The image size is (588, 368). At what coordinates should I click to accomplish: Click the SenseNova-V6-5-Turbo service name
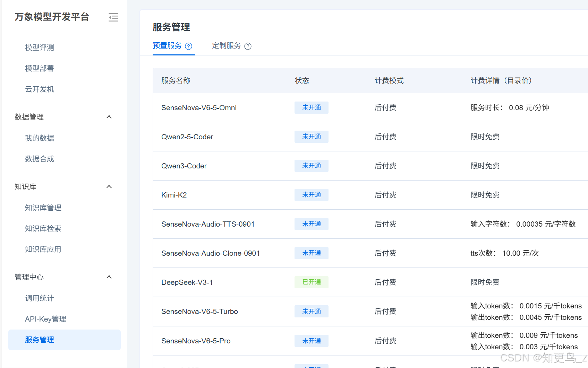pyautogui.click(x=199, y=312)
